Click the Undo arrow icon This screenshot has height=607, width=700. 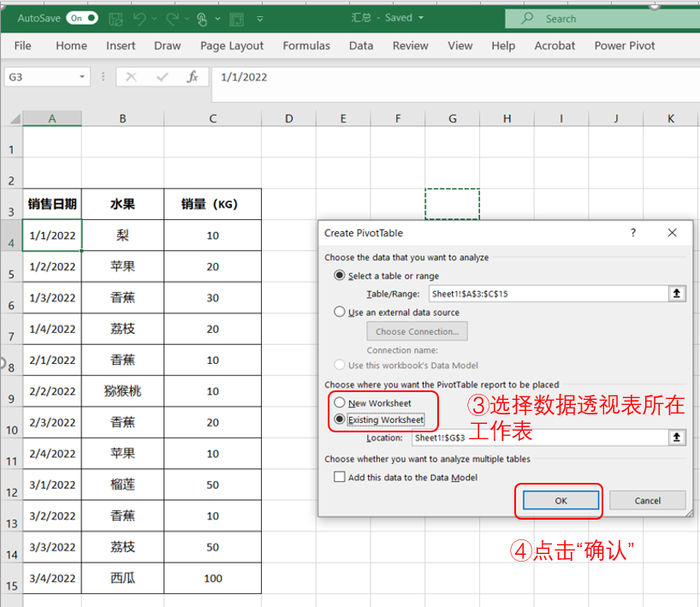(x=139, y=19)
